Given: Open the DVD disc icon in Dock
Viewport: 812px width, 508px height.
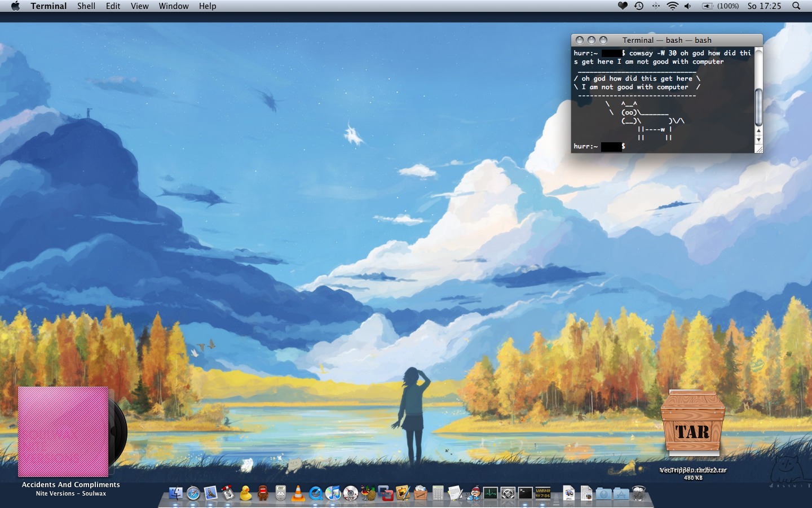Looking at the screenshot, I should click(x=351, y=493).
